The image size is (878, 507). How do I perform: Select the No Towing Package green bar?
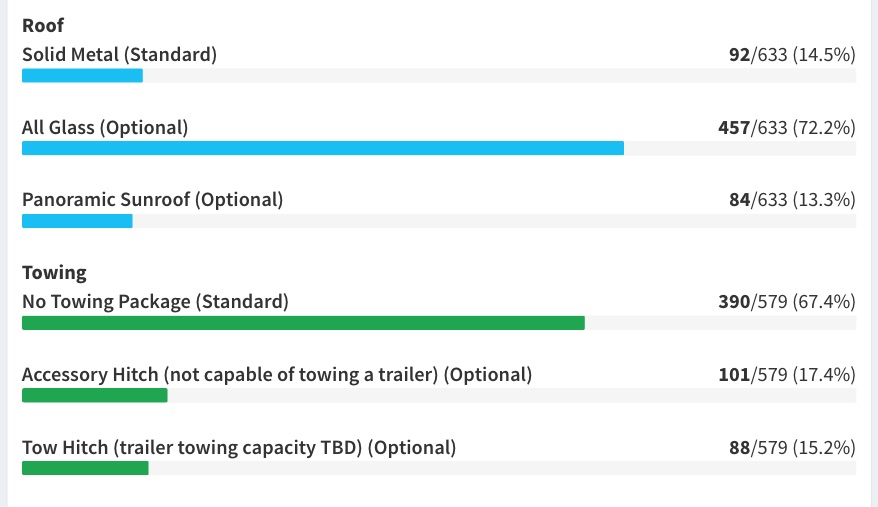point(303,323)
